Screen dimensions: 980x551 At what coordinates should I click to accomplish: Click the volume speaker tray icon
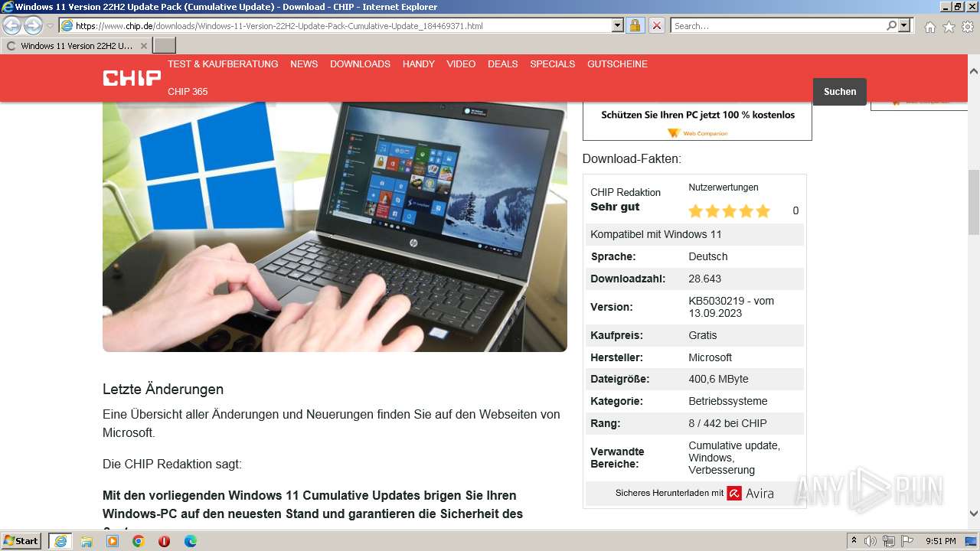871,541
